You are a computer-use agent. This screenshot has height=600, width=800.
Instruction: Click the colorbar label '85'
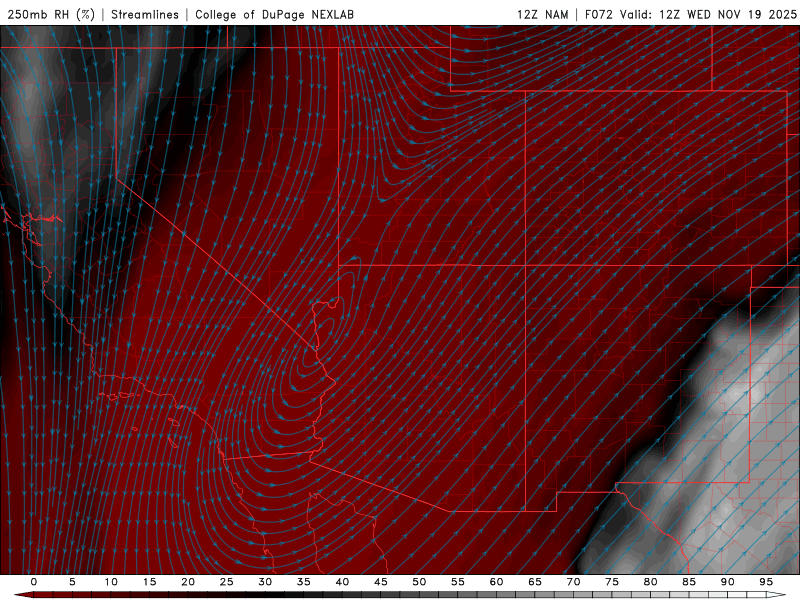689,582
